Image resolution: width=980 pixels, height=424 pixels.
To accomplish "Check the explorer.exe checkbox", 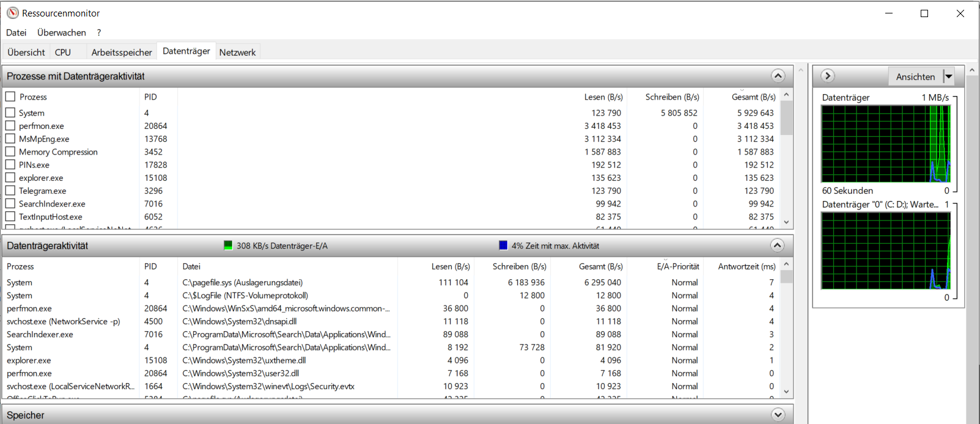I will [x=10, y=177].
